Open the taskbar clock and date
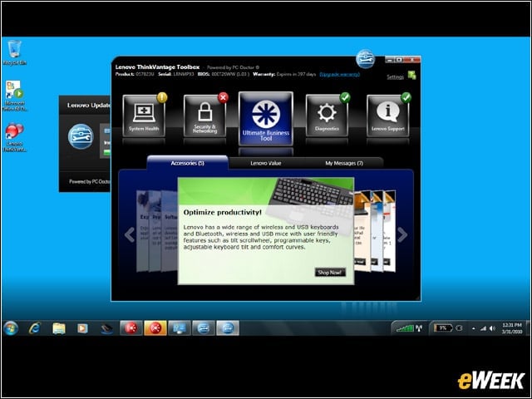 [x=512, y=328]
